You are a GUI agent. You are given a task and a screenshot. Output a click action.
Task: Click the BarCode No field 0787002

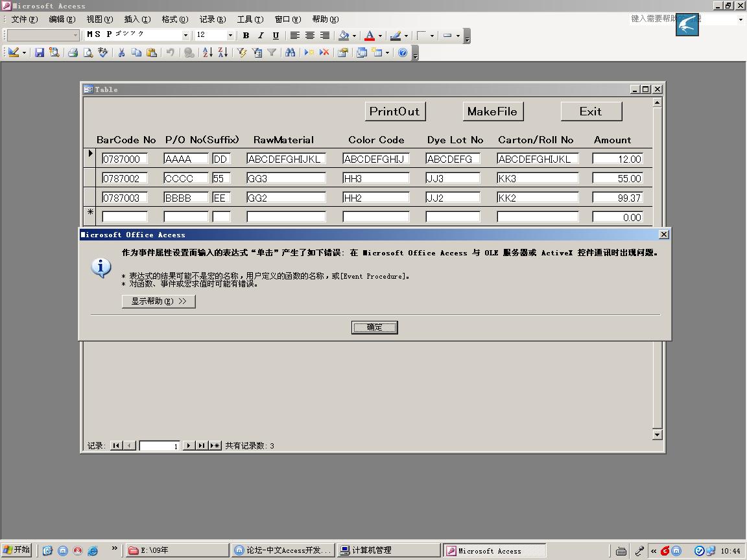click(124, 178)
